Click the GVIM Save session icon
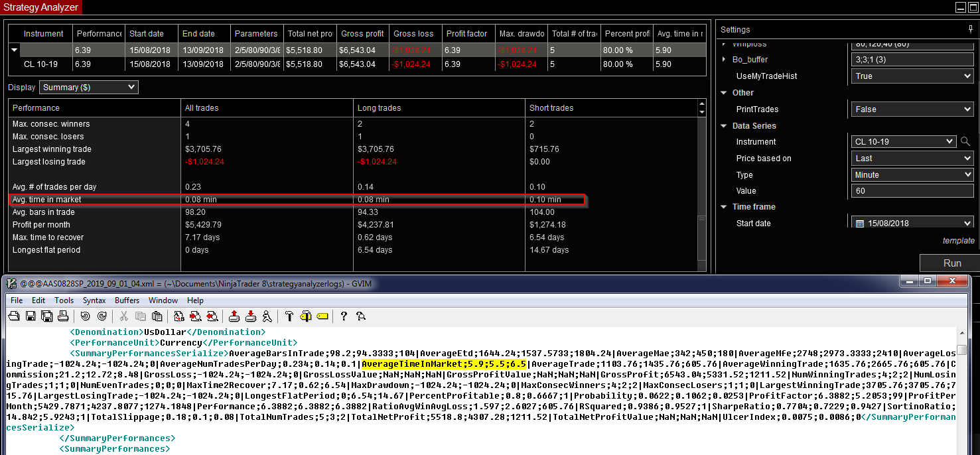980x455 pixels. click(x=251, y=316)
